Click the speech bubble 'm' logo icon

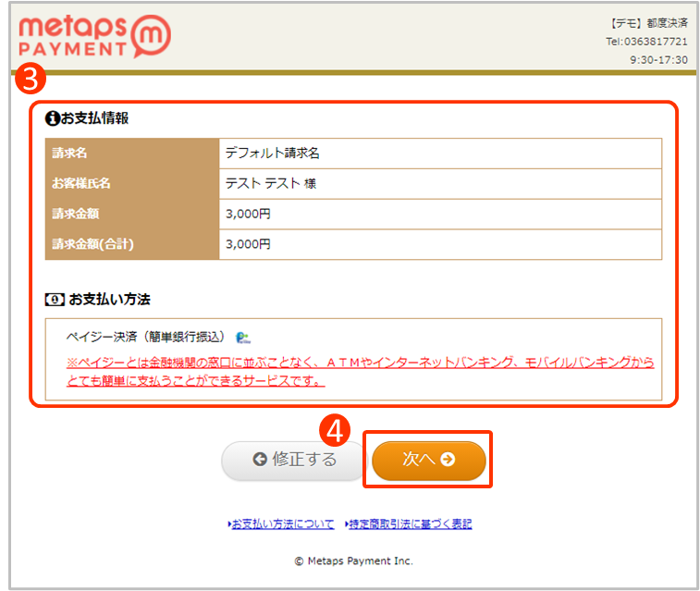(x=150, y=37)
